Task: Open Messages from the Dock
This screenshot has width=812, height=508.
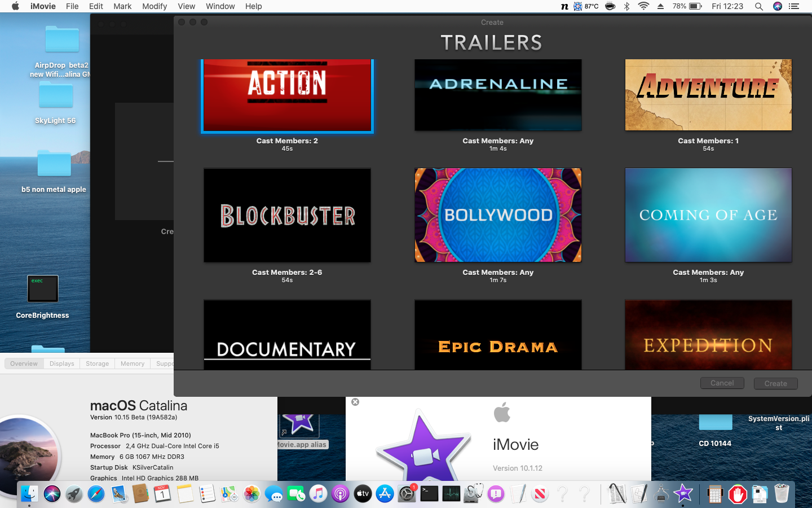Action: click(273, 494)
